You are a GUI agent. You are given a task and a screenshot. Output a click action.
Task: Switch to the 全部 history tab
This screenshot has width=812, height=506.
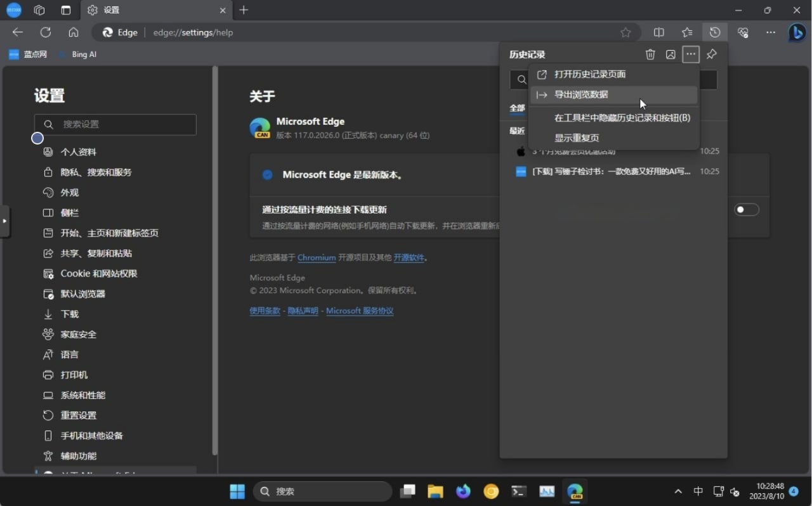516,108
